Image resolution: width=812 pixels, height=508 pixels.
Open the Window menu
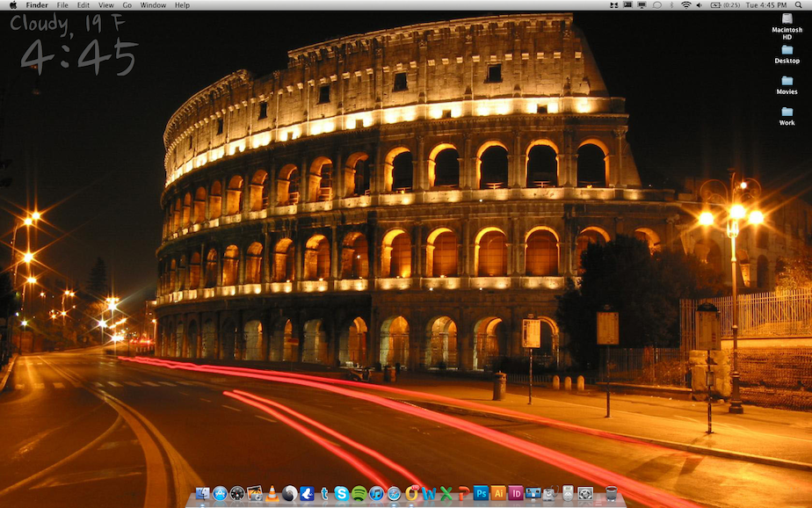153,5
